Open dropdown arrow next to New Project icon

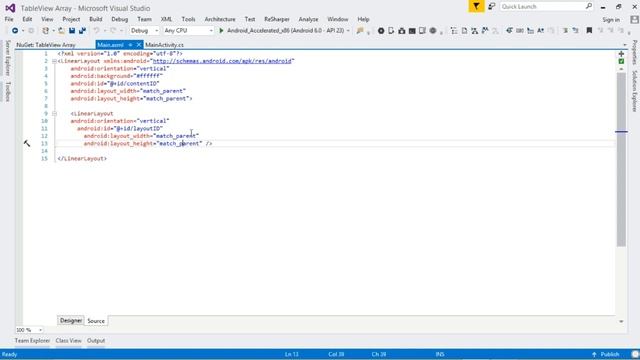pyautogui.click(x=53, y=31)
